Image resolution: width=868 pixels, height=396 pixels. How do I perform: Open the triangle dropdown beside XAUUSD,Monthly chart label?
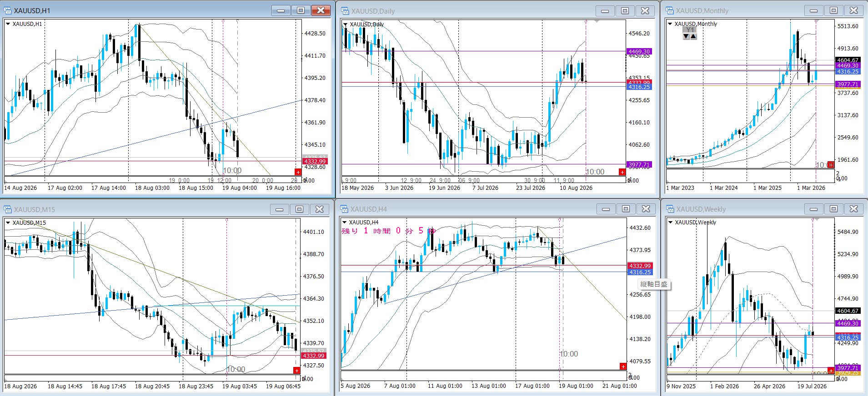click(x=670, y=24)
